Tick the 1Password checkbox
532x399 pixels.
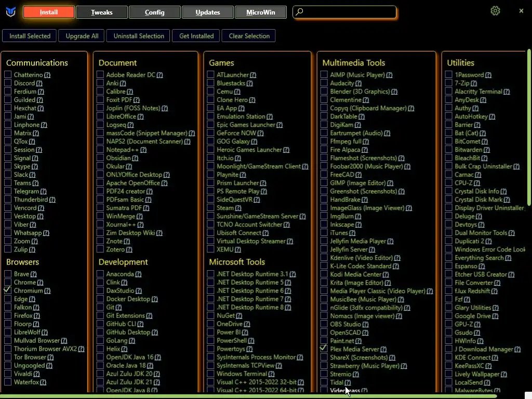click(448, 75)
